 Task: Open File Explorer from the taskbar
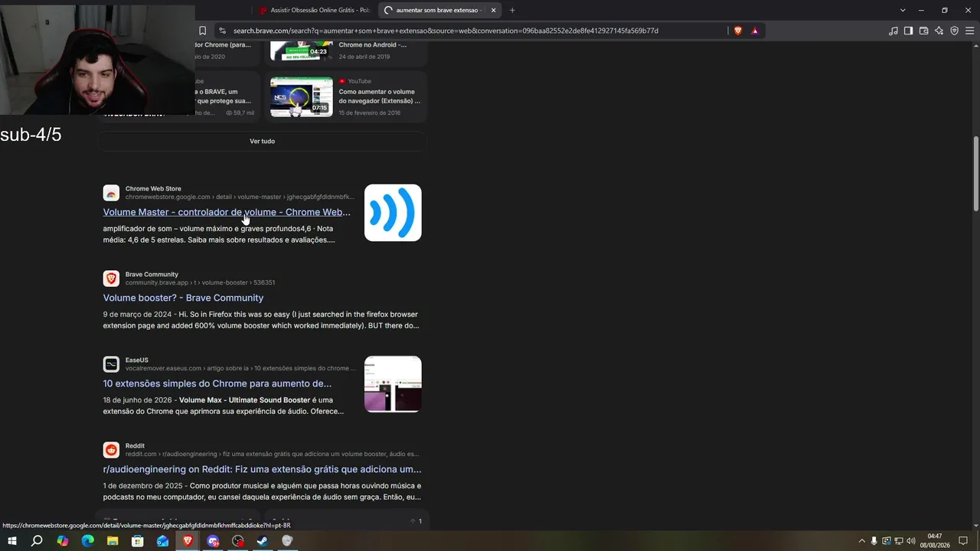[x=113, y=541]
